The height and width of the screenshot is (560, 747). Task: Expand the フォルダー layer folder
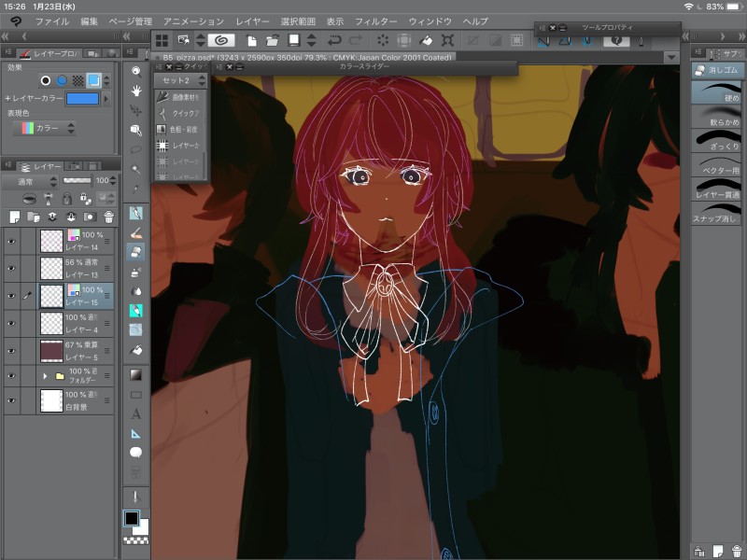[45, 376]
